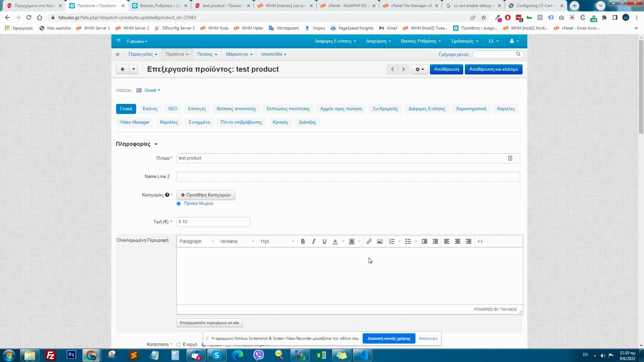Open the Paragraph format dropdown

pos(196,241)
